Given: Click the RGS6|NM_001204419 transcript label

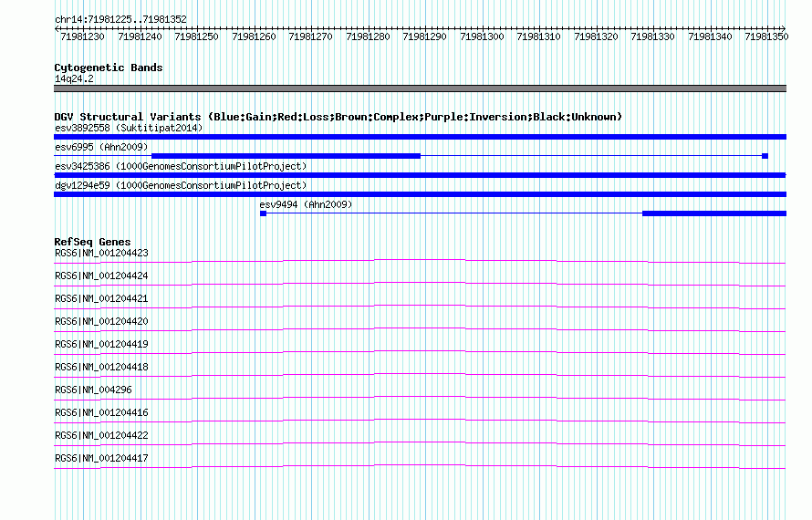Looking at the screenshot, I should pyautogui.click(x=101, y=345).
